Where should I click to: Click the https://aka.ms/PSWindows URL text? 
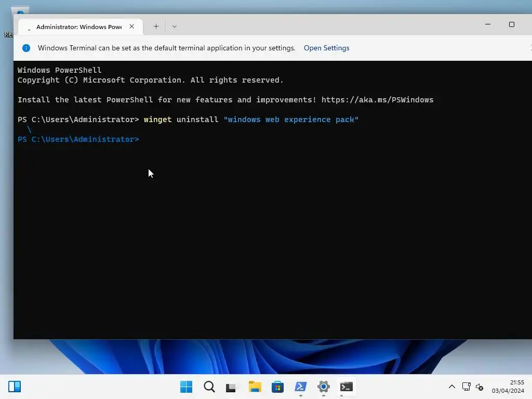coord(377,100)
